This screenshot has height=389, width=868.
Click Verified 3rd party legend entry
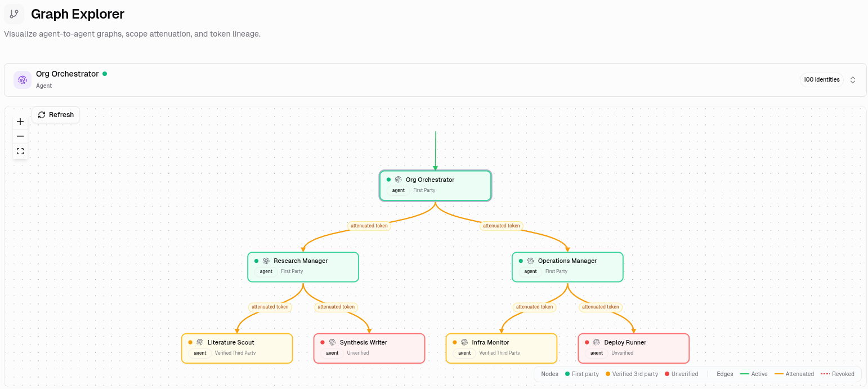click(632, 374)
